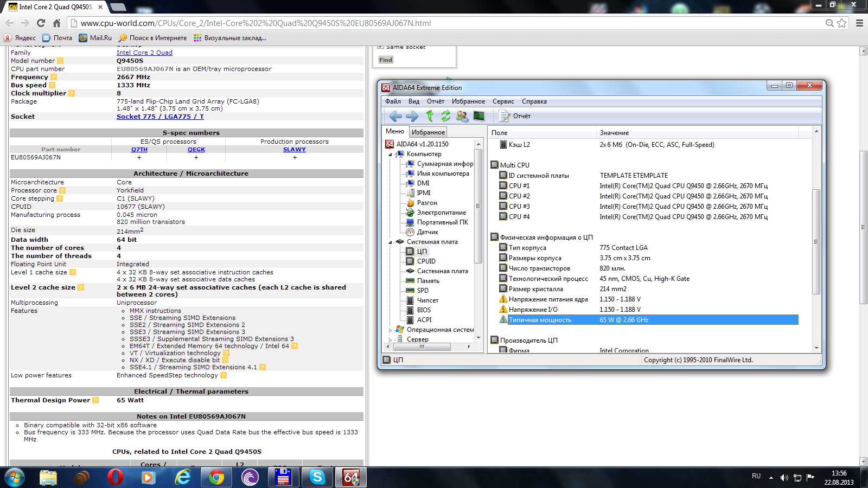The height and width of the screenshot is (488, 868).
Task: Collapse the Системная плата tree node
Action: point(390,242)
